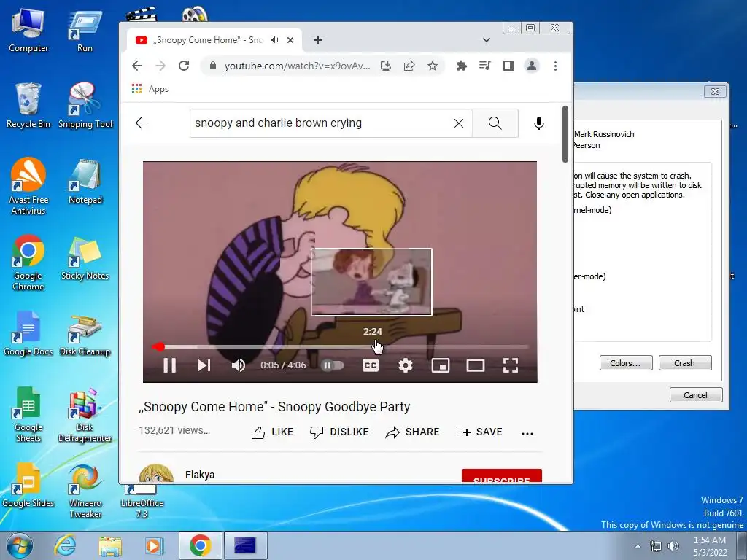The height and width of the screenshot is (560, 747).
Task: Click the page vertical scrollbar
Action: 565,134
